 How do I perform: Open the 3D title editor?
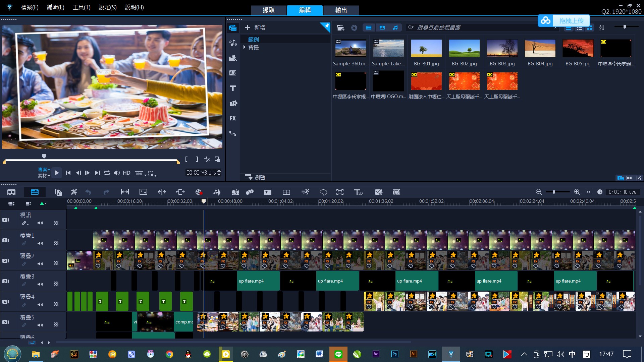(358, 192)
